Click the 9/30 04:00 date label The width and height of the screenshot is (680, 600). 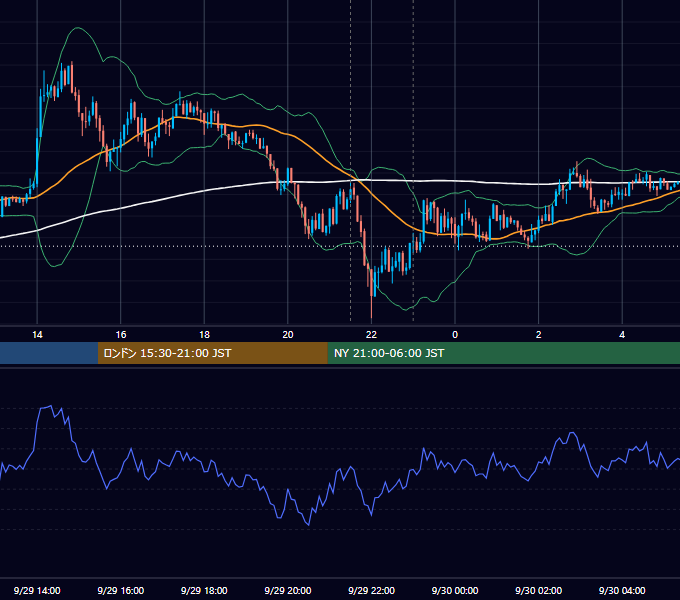pos(622,590)
